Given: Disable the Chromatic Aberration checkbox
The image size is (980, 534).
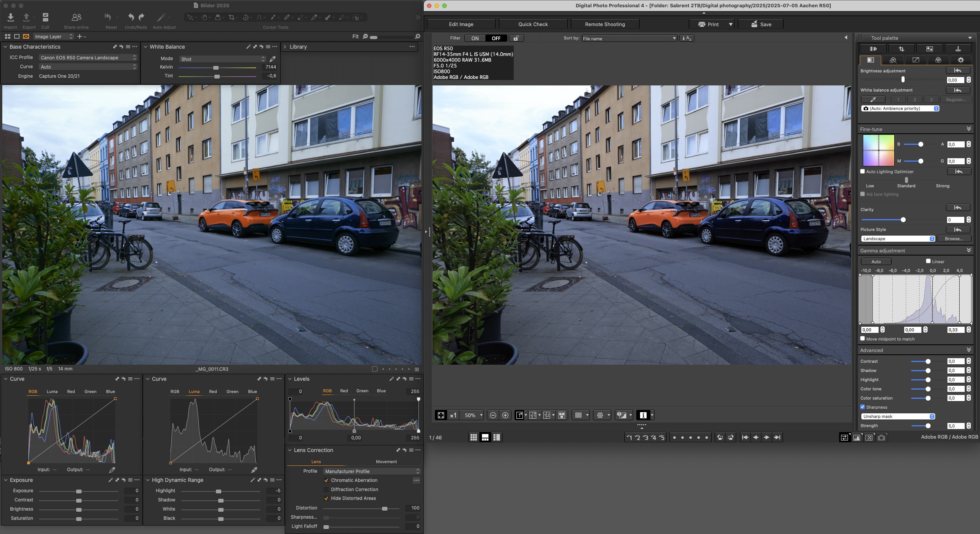Looking at the screenshot, I should 326,480.
